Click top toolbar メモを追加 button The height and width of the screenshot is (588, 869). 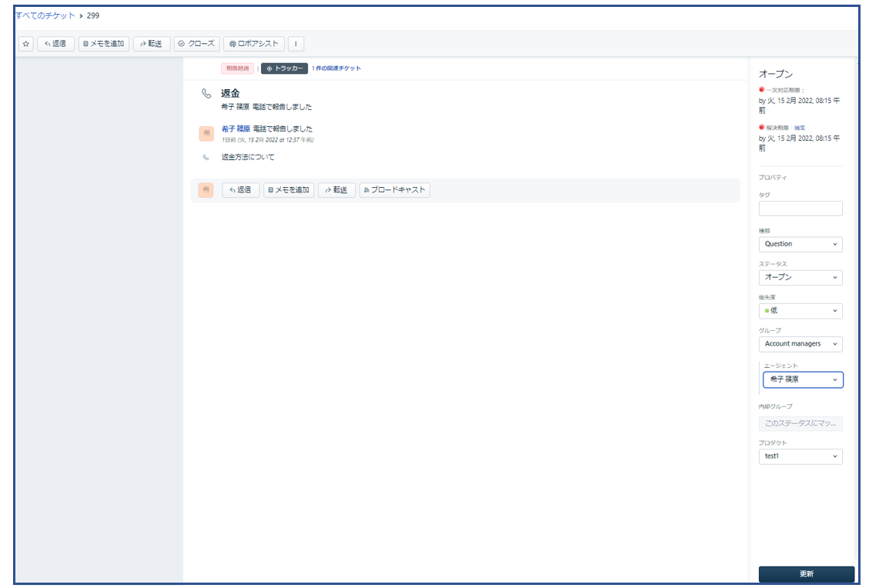pos(104,44)
